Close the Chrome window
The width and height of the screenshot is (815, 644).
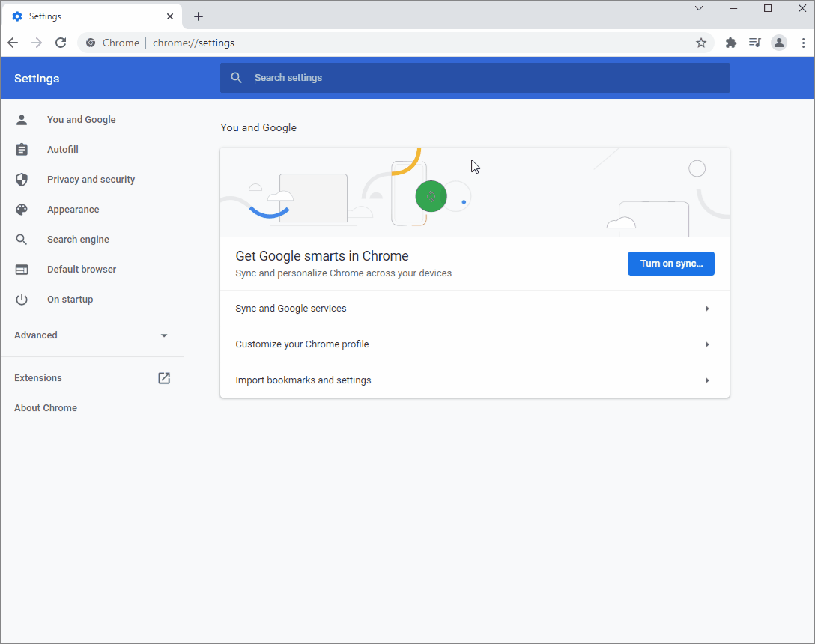802,8
